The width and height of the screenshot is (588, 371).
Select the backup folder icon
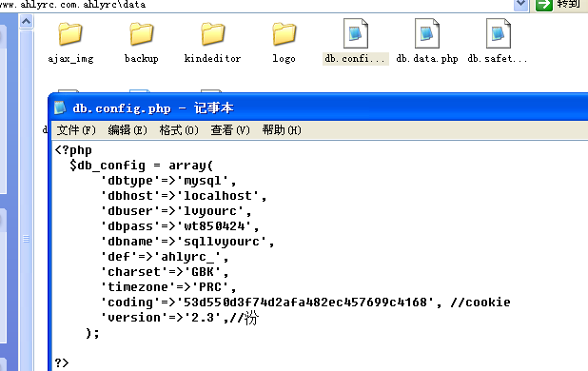tap(142, 33)
